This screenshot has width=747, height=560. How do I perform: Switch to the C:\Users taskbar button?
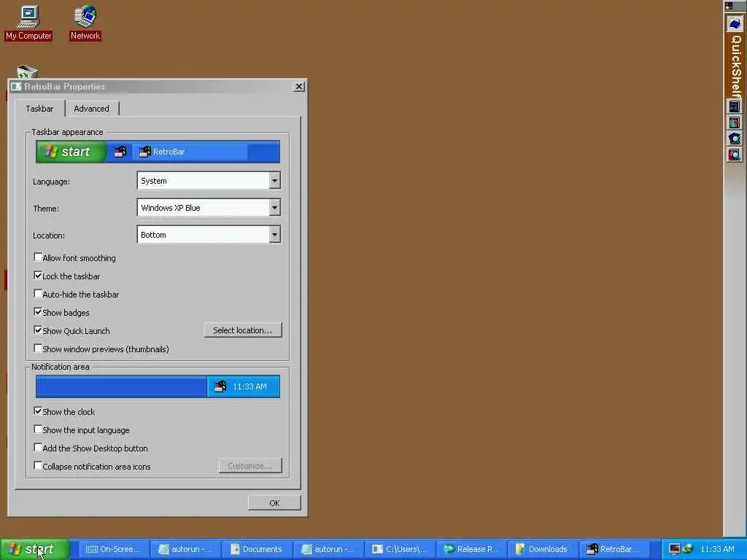click(x=400, y=549)
